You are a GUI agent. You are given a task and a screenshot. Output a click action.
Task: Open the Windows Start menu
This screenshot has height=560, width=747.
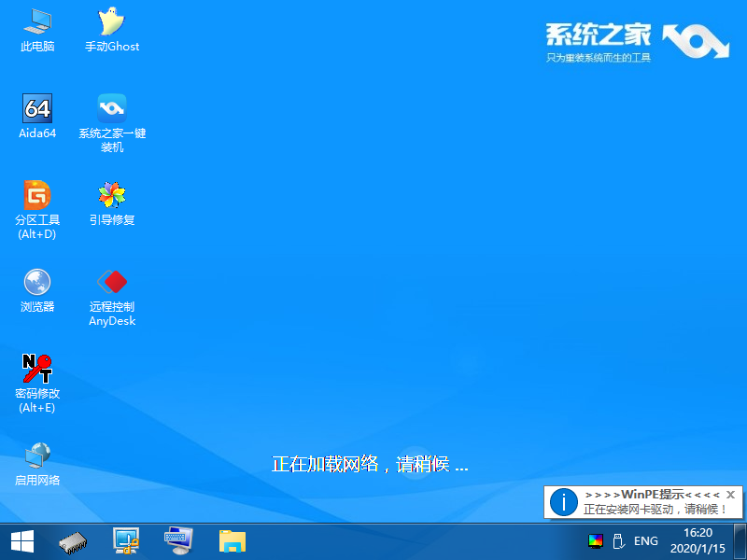(21, 540)
